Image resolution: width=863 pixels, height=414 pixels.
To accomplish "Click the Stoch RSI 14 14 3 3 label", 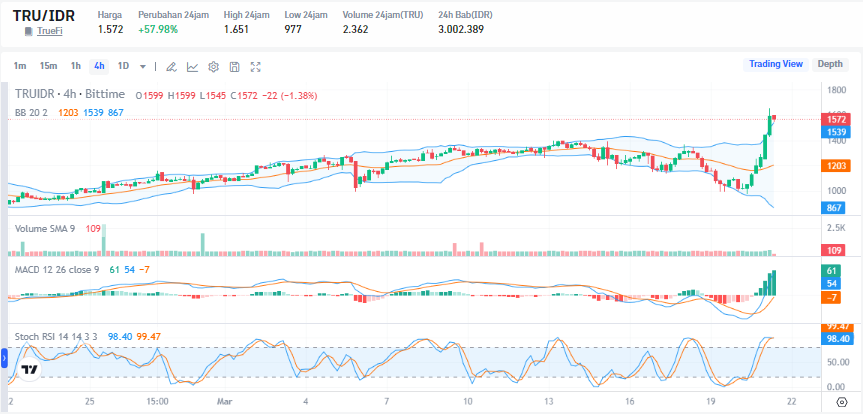I will click(56, 336).
